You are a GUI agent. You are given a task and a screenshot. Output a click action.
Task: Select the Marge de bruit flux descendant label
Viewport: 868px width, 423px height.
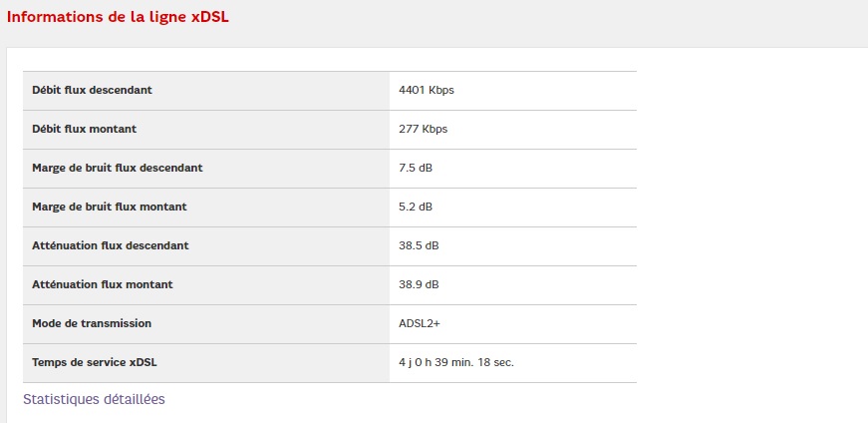tap(117, 168)
